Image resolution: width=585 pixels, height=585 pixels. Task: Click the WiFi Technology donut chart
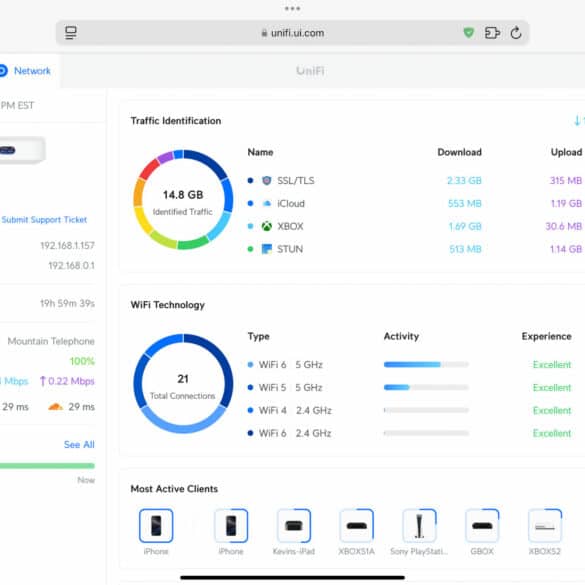point(183,384)
